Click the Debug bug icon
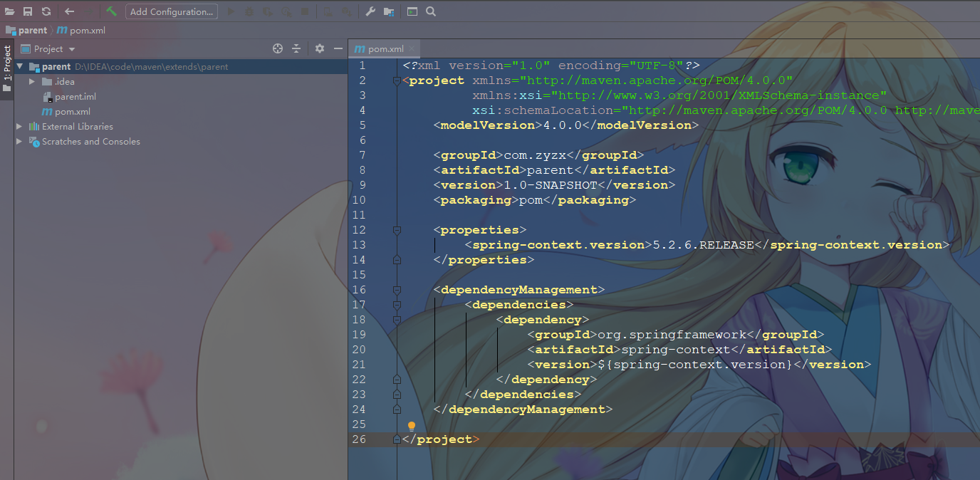Viewport: 980px width, 480px height. click(249, 11)
